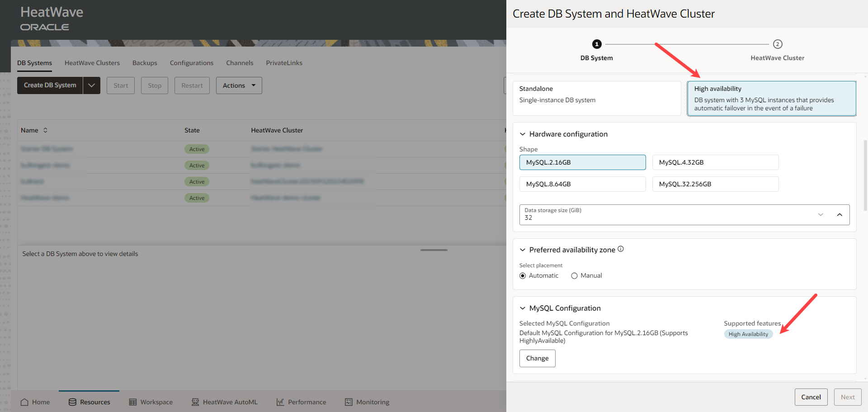Collapse the MySQL Configuration section

[523, 308]
